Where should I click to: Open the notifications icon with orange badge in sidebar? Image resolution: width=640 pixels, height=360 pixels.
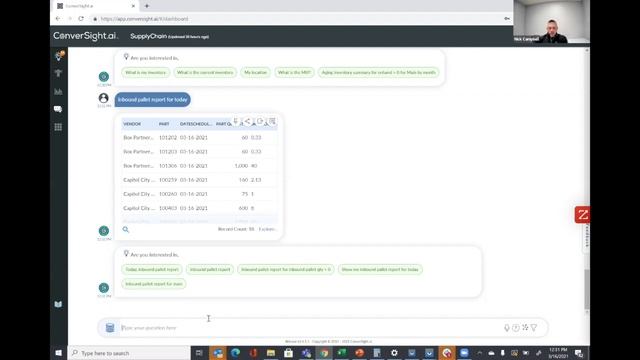(x=59, y=56)
